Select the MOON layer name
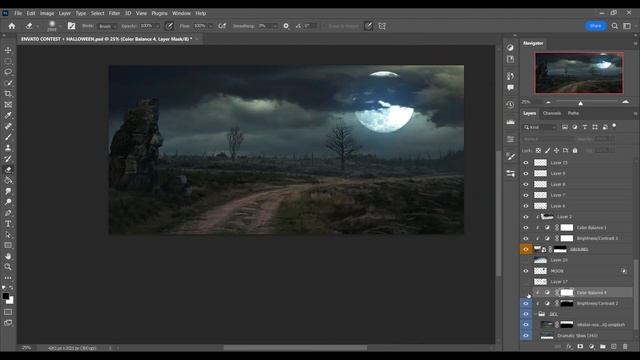 pyautogui.click(x=557, y=271)
